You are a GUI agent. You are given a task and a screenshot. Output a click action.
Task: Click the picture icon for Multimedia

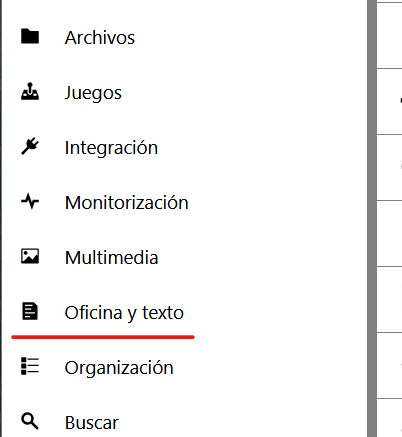[30, 256]
